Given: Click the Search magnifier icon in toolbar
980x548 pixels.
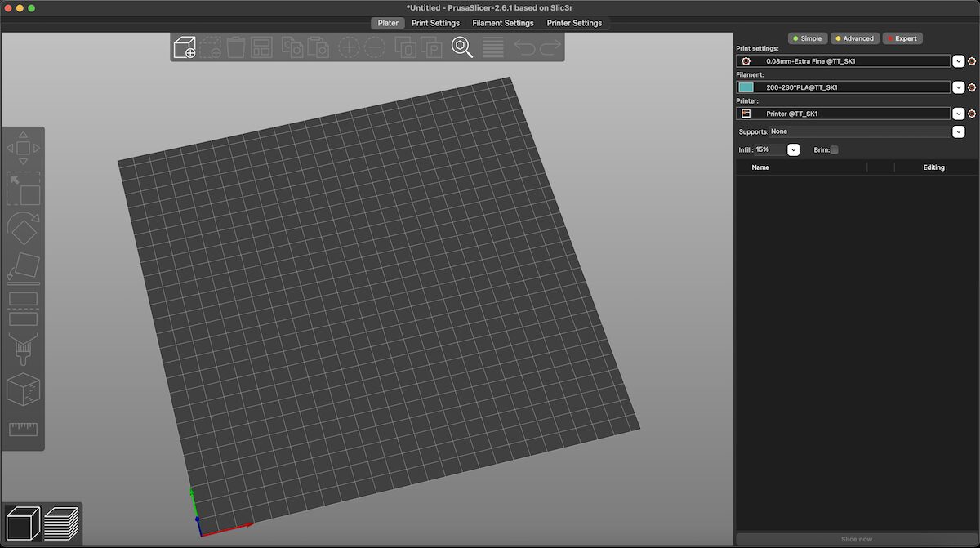Looking at the screenshot, I should tap(462, 47).
